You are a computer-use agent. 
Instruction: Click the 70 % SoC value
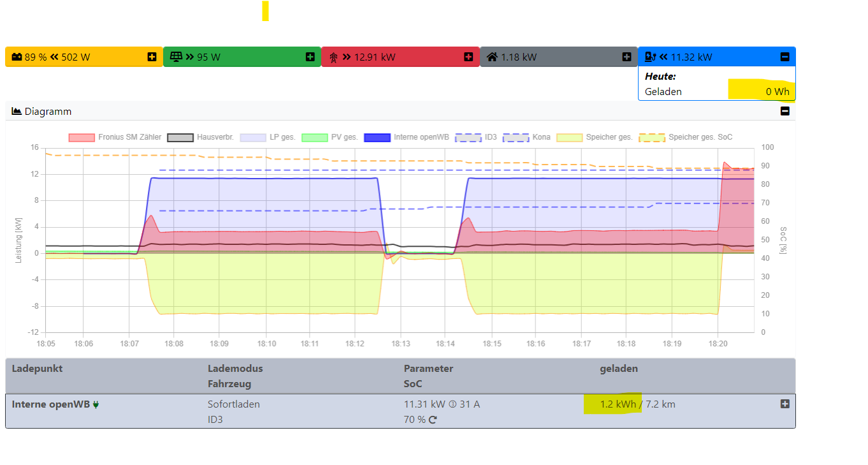(x=414, y=420)
